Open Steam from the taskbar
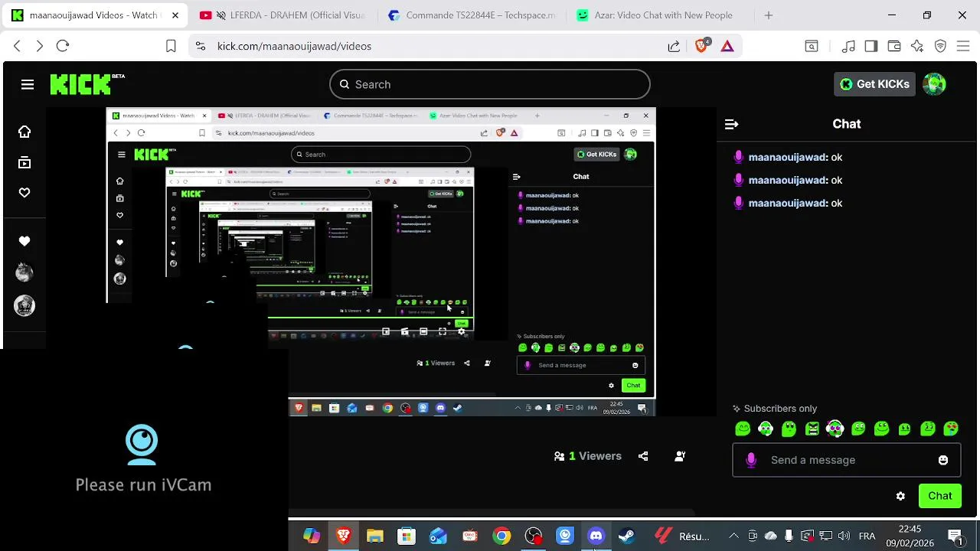Image resolution: width=980 pixels, height=551 pixels. point(627,536)
